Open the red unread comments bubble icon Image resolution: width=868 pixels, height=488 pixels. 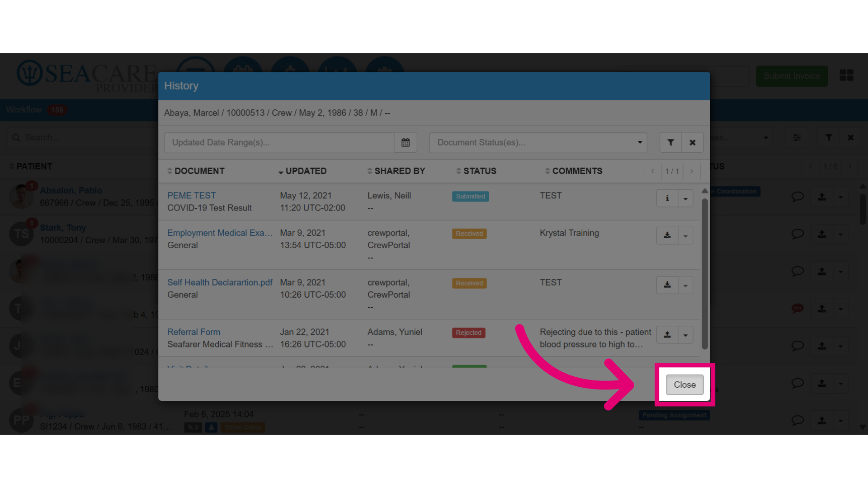coord(797,309)
